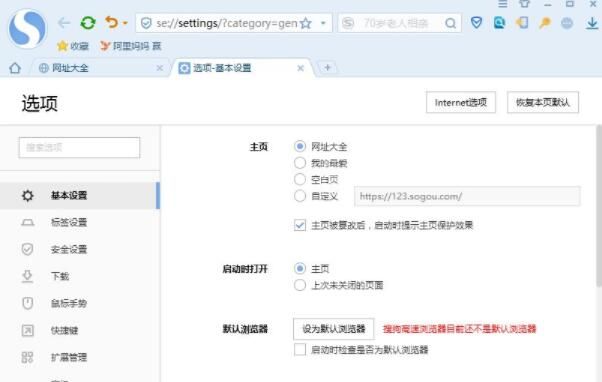Click into the search box field
This screenshot has width=602, height=382.
(399, 23)
